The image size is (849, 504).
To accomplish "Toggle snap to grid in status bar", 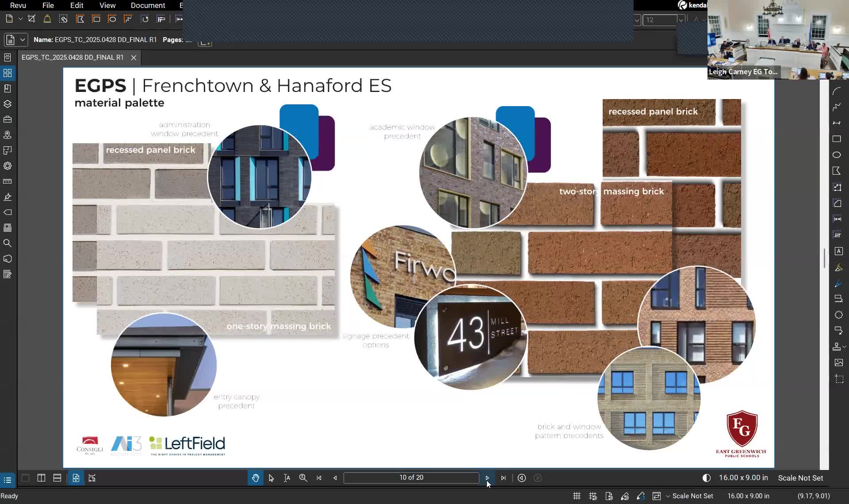I will tap(593, 496).
